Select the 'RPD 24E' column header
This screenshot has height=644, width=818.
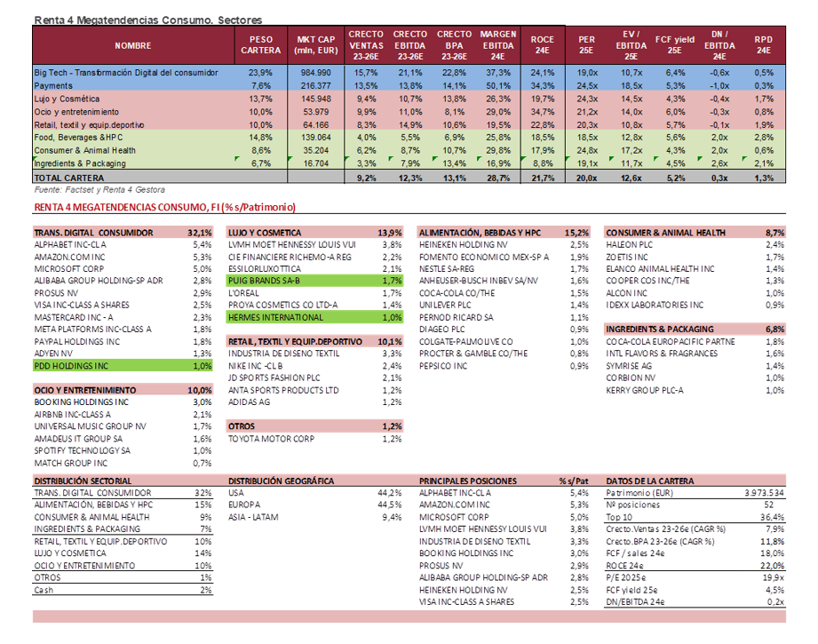pyautogui.click(x=763, y=45)
